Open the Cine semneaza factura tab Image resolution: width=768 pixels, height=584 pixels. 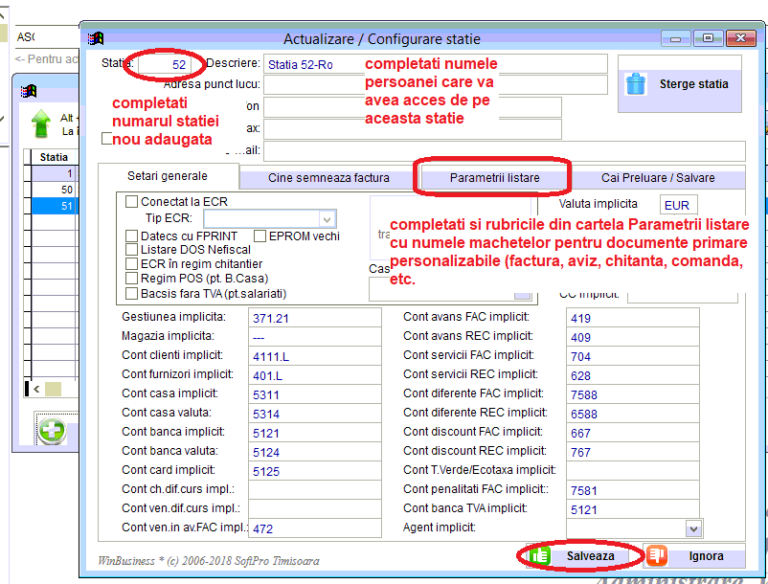click(x=328, y=178)
